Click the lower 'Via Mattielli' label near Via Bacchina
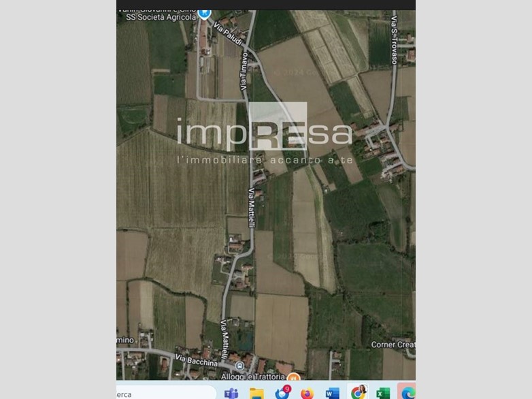Screen dimensions: 532x399 225,340
